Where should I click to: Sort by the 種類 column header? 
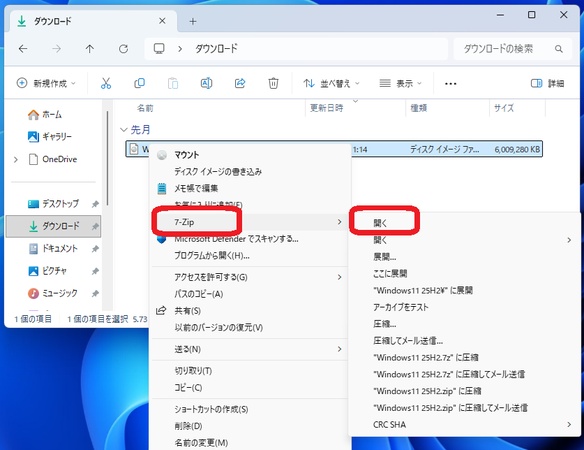pyautogui.click(x=419, y=108)
